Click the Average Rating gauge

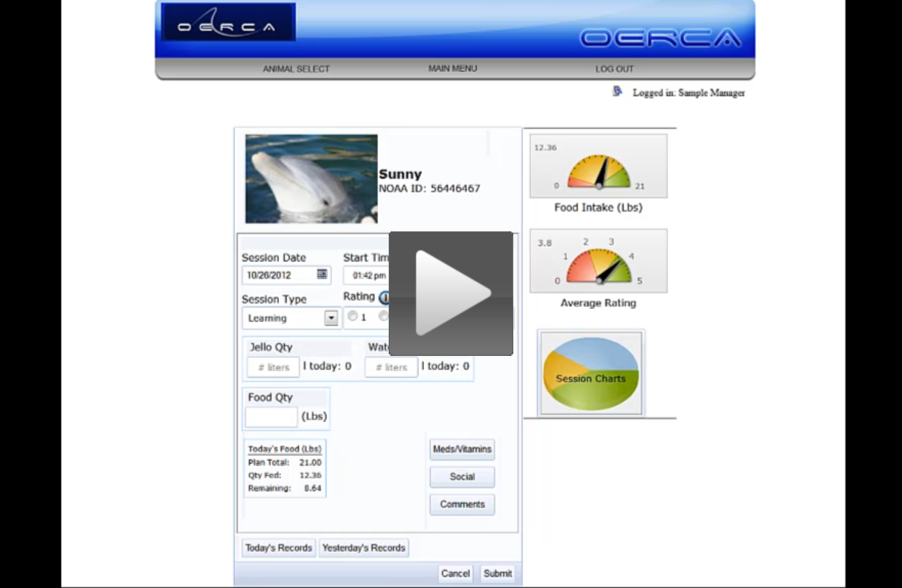[x=598, y=261]
